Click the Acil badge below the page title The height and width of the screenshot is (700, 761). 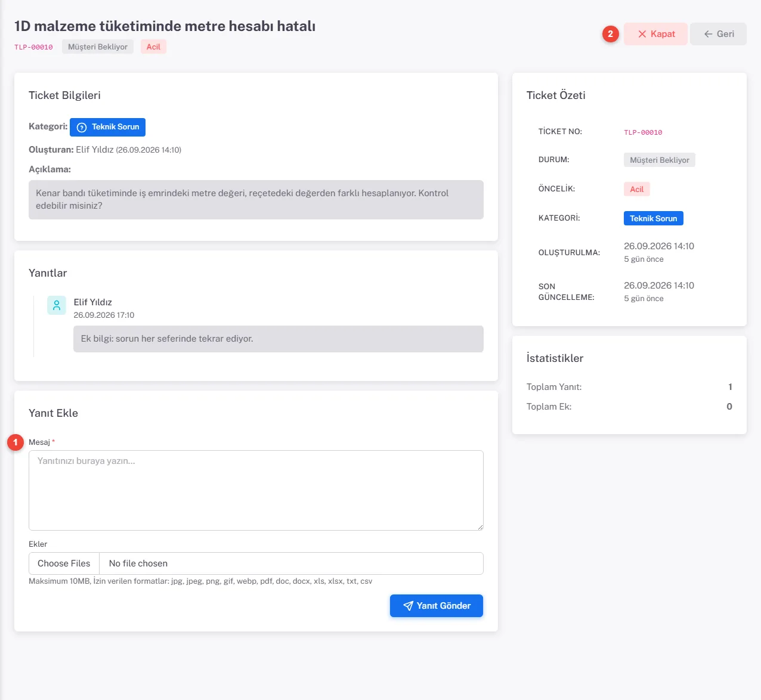(x=153, y=47)
